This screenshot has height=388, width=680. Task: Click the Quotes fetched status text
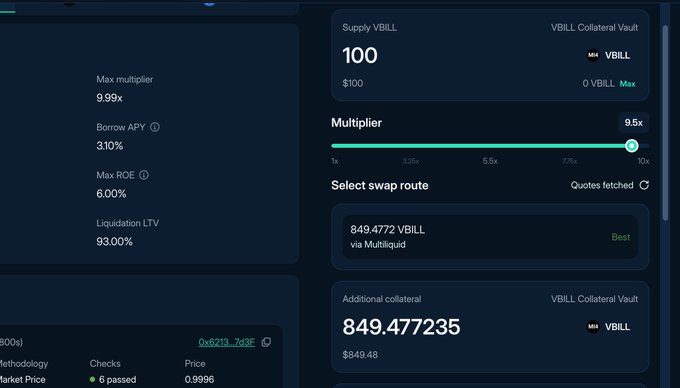point(602,185)
